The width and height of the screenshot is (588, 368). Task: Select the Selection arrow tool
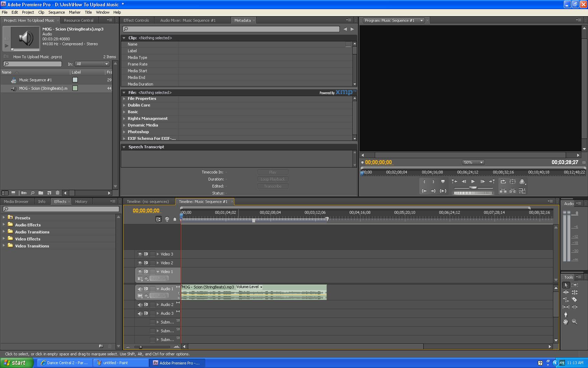(566, 285)
